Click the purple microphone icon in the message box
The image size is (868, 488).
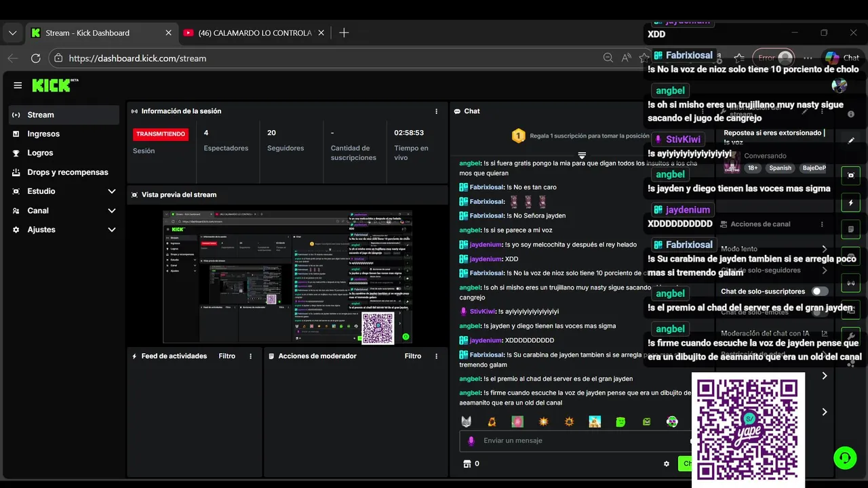(471, 441)
